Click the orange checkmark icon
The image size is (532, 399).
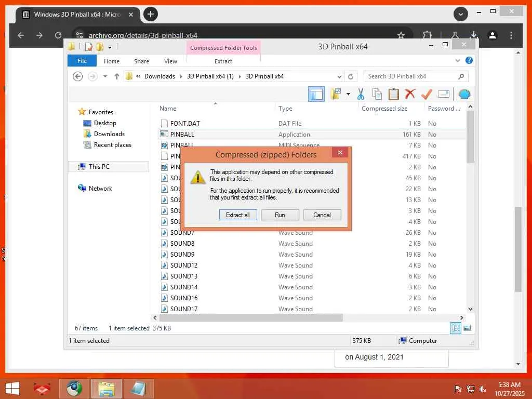click(427, 94)
